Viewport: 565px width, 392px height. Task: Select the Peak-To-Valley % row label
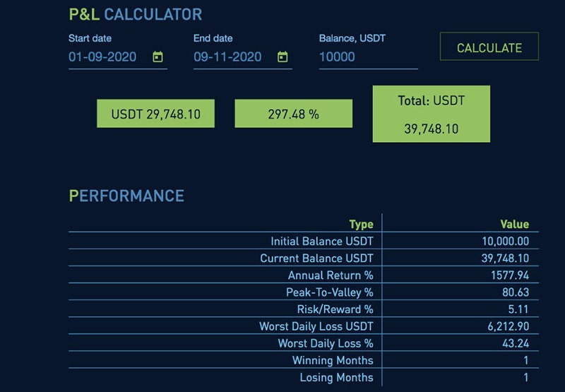click(x=329, y=292)
